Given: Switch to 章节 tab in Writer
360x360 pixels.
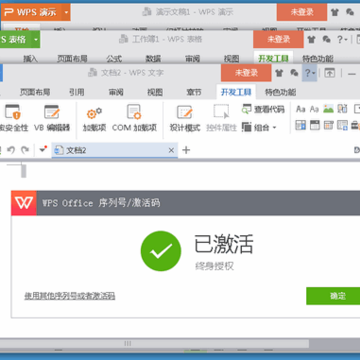Looking at the screenshot, I should point(194,92).
